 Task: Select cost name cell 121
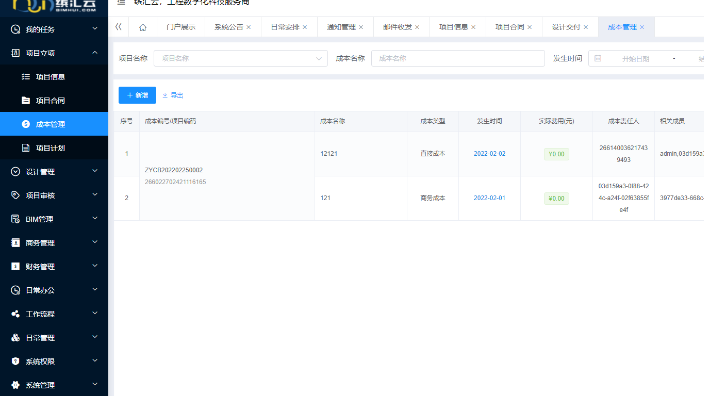(x=326, y=198)
